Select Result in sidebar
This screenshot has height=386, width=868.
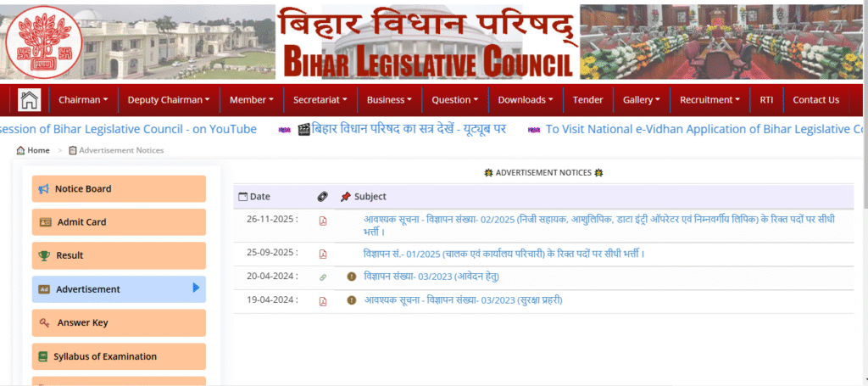pos(119,256)
